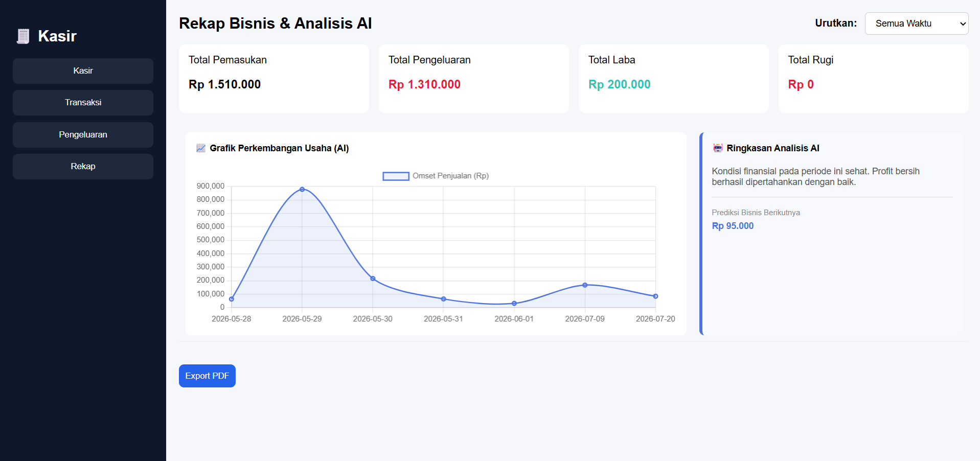Open the Urutkan Semua Waktu dropdown

pyautogui.click(x=917, y=24)
